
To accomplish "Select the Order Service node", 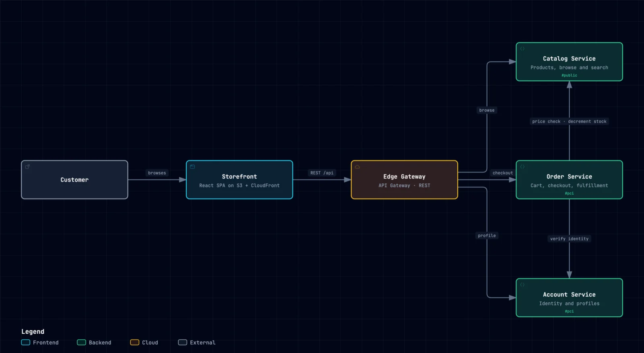I will coord(570,180).
